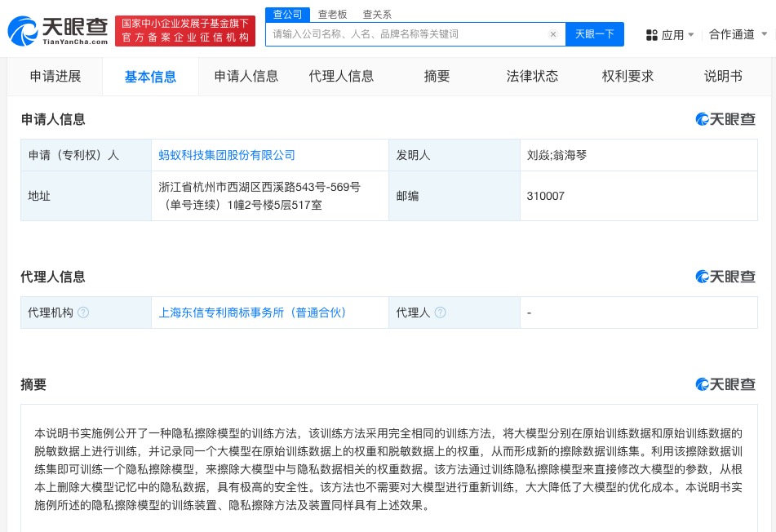Click the 摘要 section heading
The width and height of the screenshot is (776, 532).
point(33,384)
